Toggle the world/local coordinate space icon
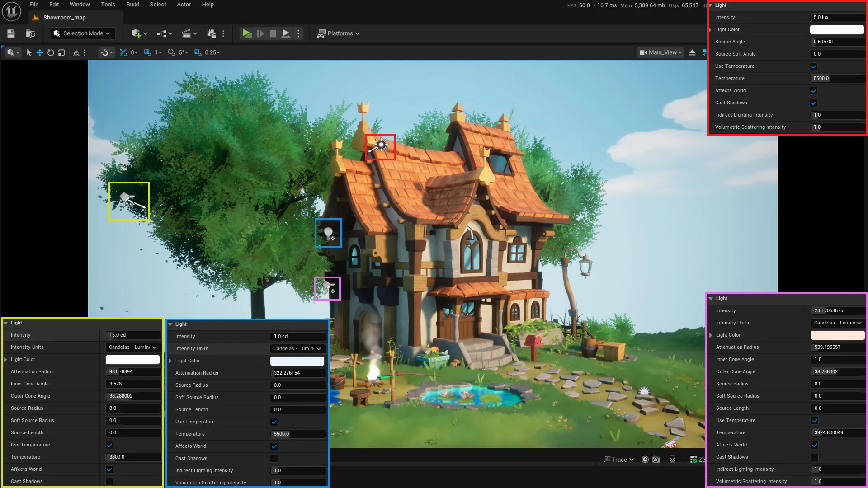The width and height of the screenshot is (868, 488). [x=76, y=52]
